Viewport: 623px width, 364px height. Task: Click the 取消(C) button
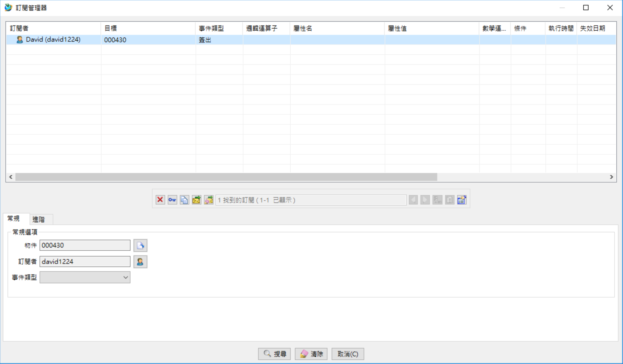[x=348, y=354]
